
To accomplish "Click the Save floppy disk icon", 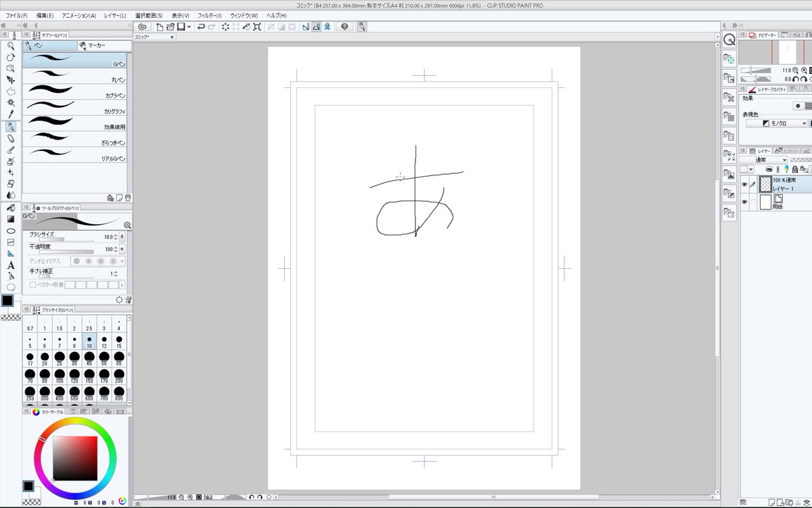I will 181,26.
